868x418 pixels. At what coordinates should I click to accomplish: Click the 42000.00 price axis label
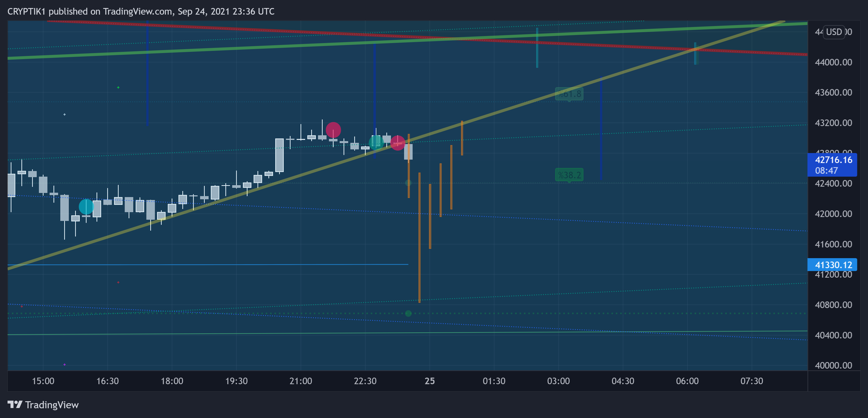833,214
